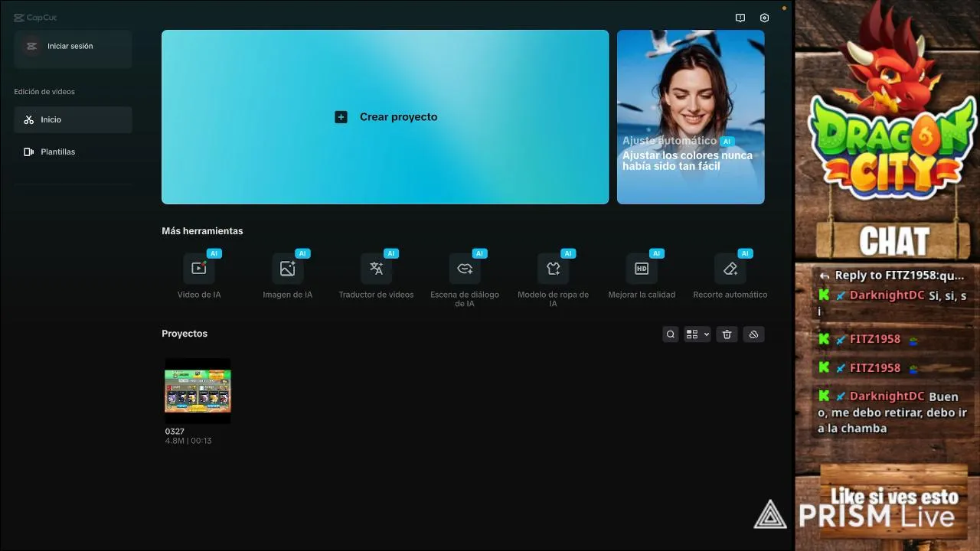Select Inicio in the sidebar
Viewport: 980px width, 551px height.
[x=73, y=119]
